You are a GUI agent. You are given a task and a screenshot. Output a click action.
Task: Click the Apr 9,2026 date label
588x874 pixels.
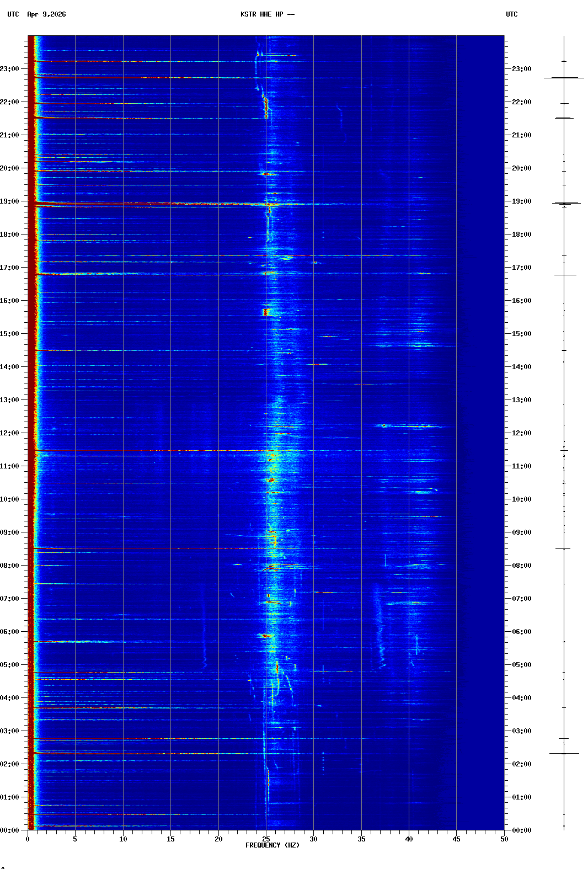click(x=46, y=14)
